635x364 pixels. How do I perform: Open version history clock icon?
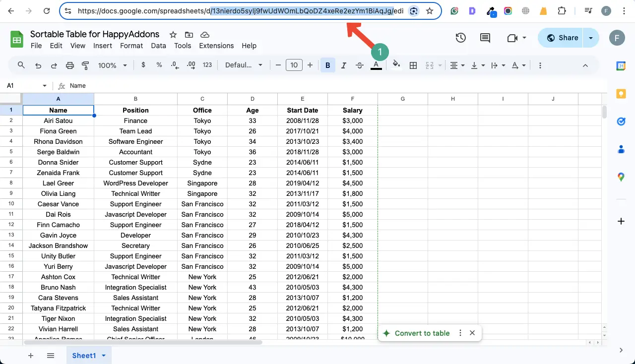pyautogui.click(x=461, y=38)
